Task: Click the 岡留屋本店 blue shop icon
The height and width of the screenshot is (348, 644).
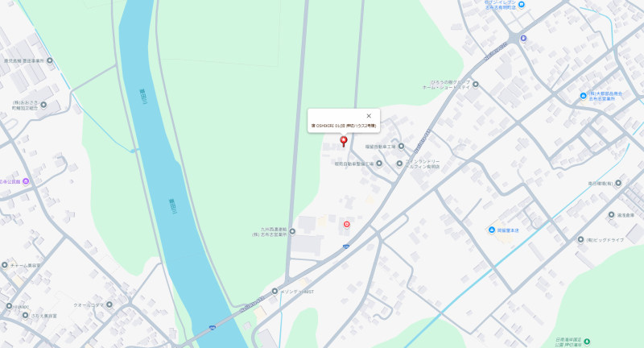Action: tap(492, 230)
